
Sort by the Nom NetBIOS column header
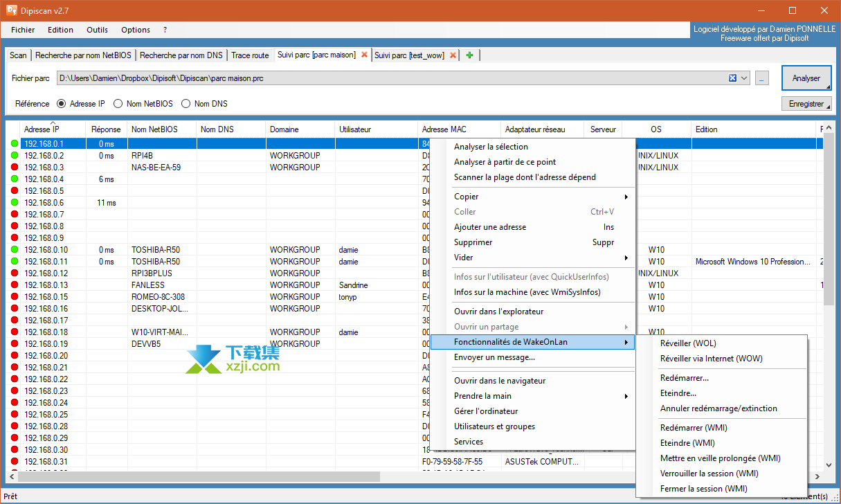[x=162, y=129]
